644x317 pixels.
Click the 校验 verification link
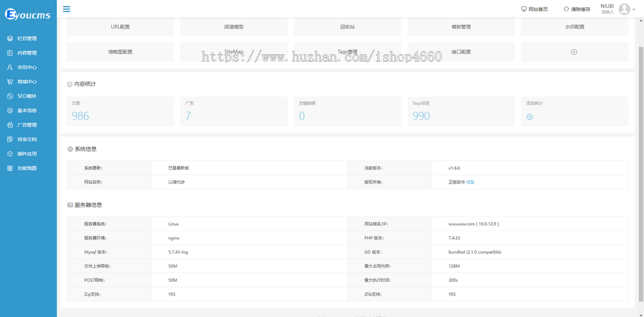point(470,182)
